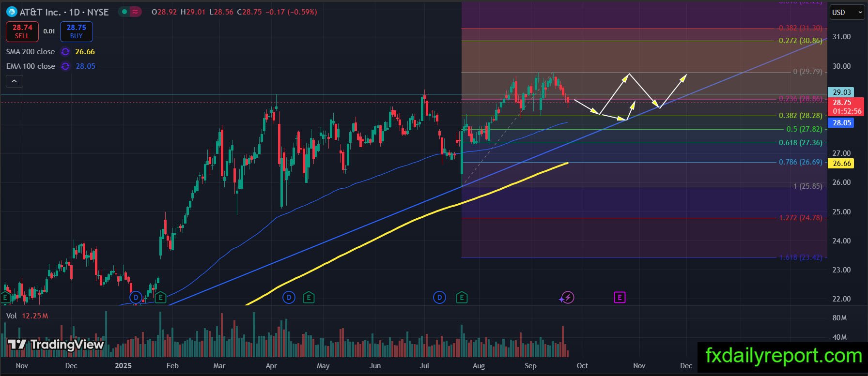Click the 28.74 SELL button
Screen dimensions: 868x376
22,31
